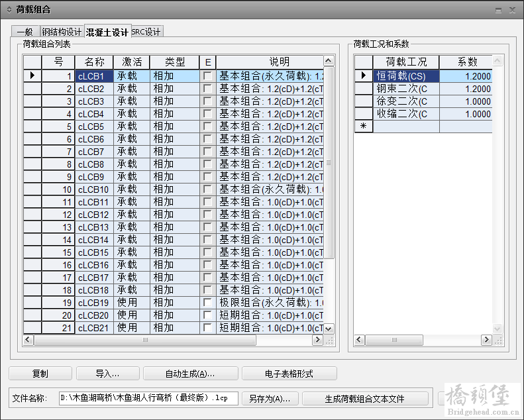This screenshot has width=524, height=420.
Task: Click the 文件名称 path input field
Action: pyautogui.click(x=148, y=398)
